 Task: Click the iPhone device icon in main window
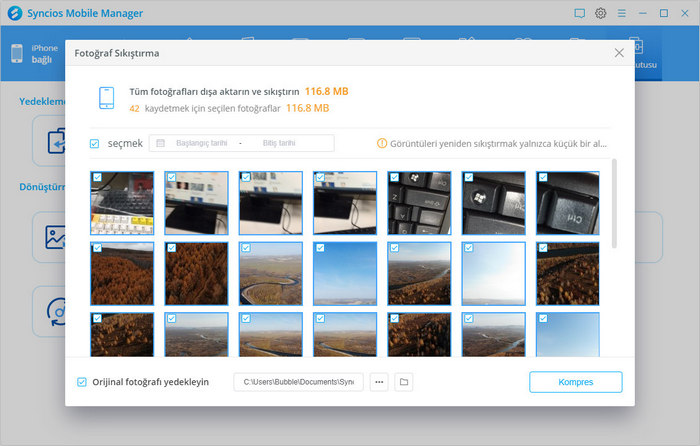click(x=17, y=54)
